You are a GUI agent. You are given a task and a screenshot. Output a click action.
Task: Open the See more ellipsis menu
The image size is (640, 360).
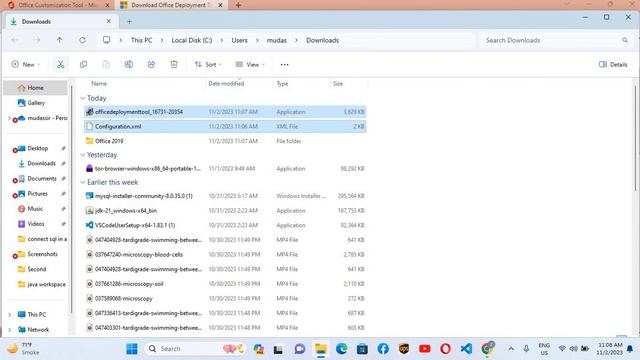coord(284,64)
